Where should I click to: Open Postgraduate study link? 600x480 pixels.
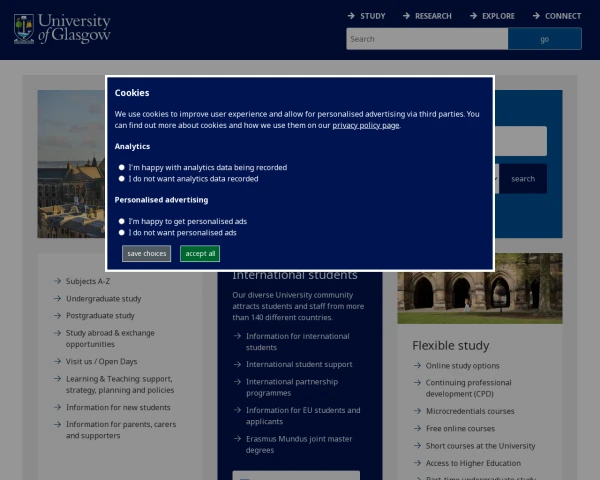coord(100,316)
